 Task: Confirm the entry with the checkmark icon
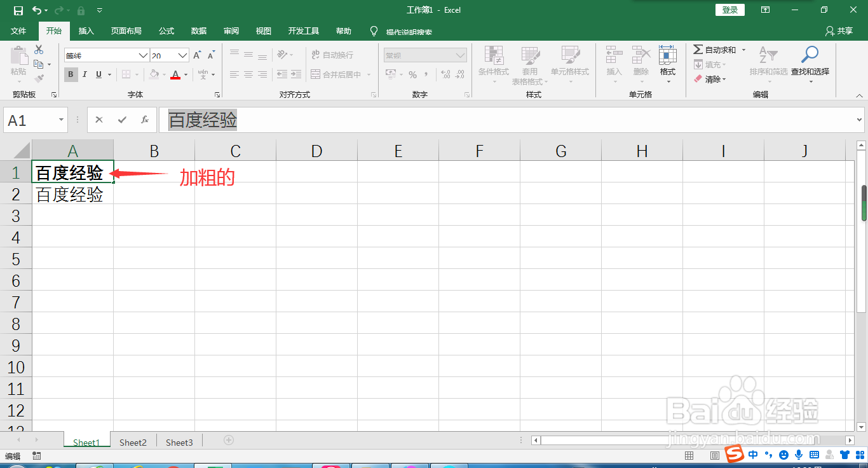click(x=122, y=120)
